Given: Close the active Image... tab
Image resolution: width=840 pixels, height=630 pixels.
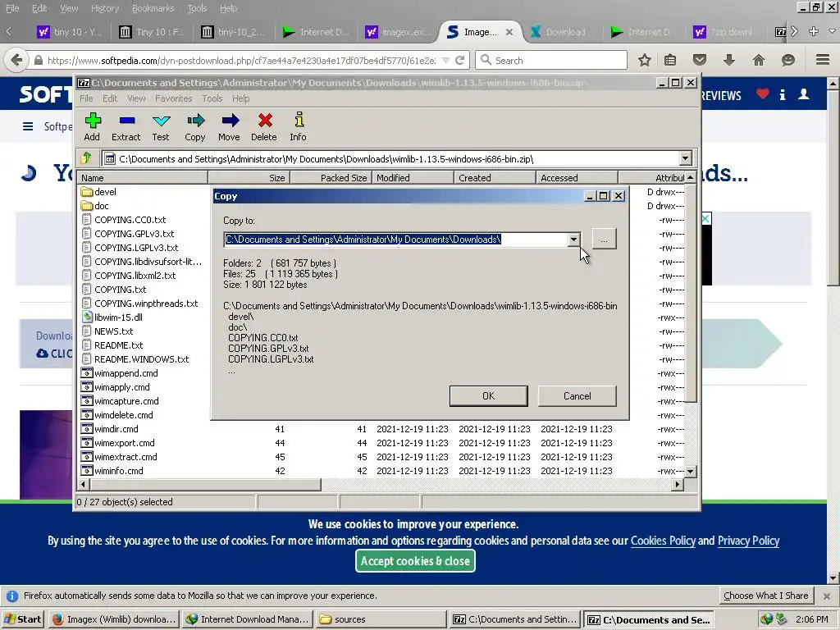Looking at the screenshot, I should click(x=509, y=32).
